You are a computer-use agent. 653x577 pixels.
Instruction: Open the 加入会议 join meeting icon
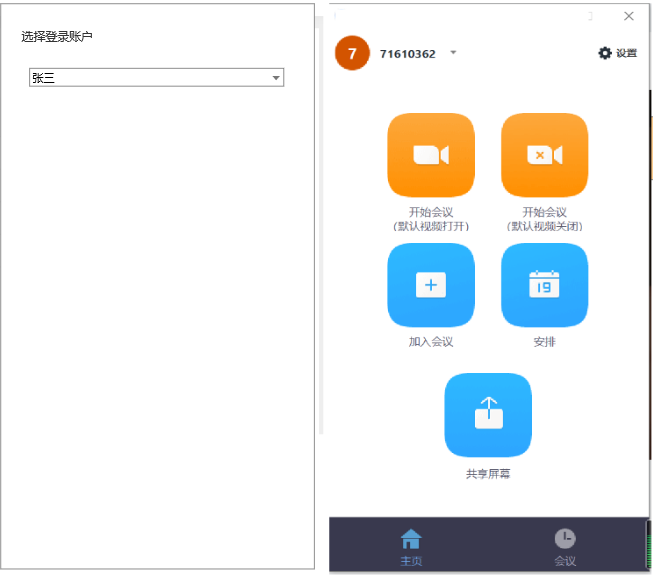(x=431, y=285)
